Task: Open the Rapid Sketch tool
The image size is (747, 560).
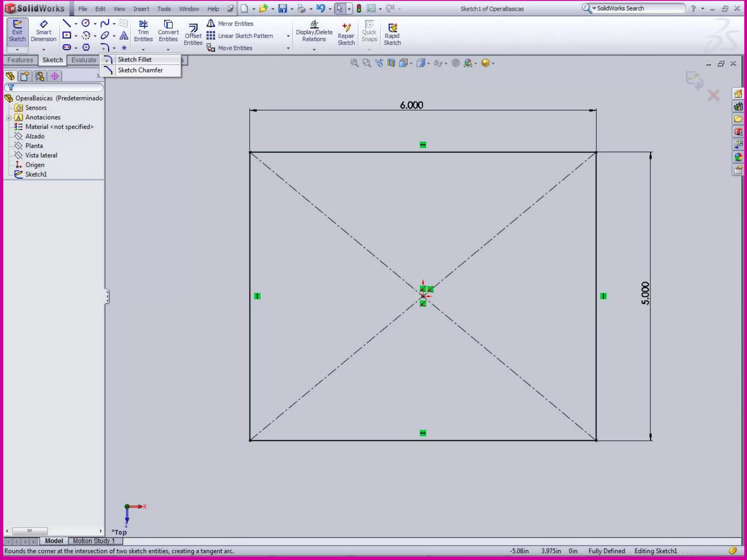Action: tap(392, 35)
